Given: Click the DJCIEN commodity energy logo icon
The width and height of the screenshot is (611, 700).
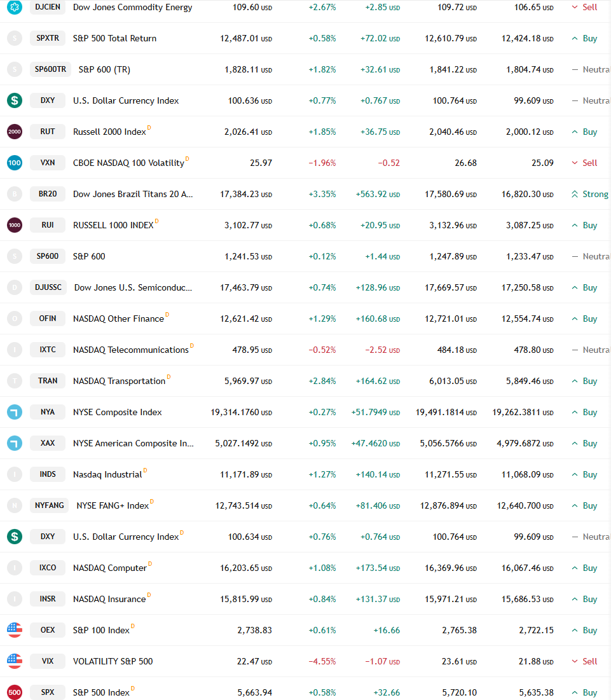Looking at the screenshot, I should pos(15,7).
